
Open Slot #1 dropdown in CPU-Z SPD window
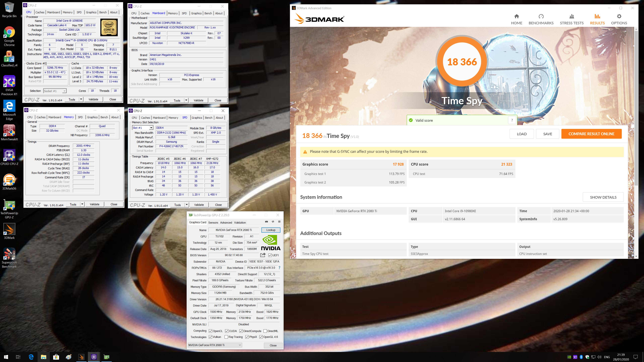tap(143, 128)
